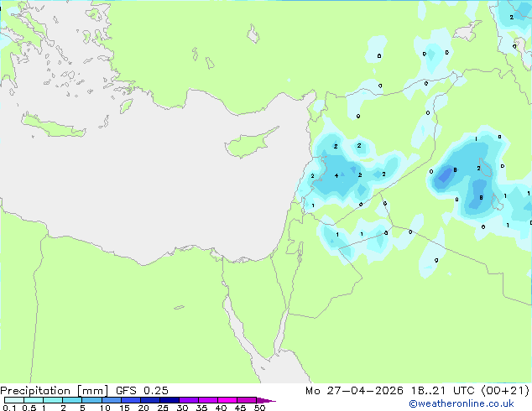The image size is (532, 411).
Task: Click the precipitation value '4' on map
Action: (336, 175)
